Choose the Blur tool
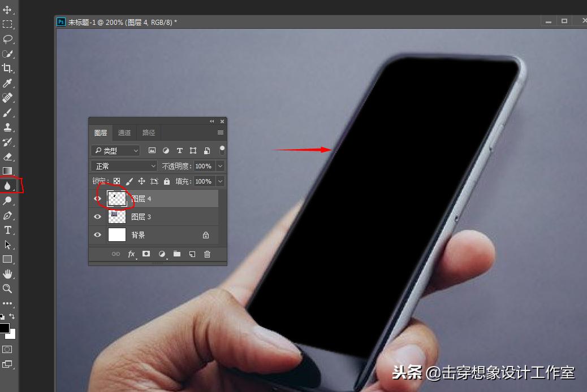The height and width of the screenshot is (392, 587). [8, 186]
